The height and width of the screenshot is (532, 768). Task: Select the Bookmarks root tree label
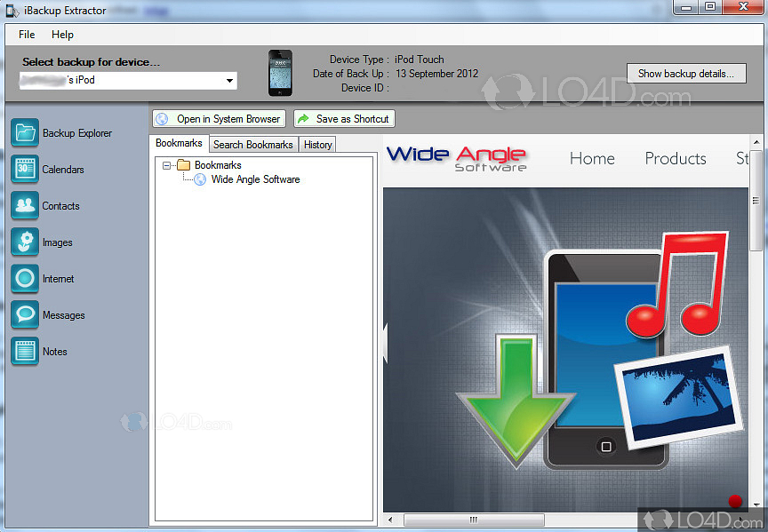click(x=218, y=165)
